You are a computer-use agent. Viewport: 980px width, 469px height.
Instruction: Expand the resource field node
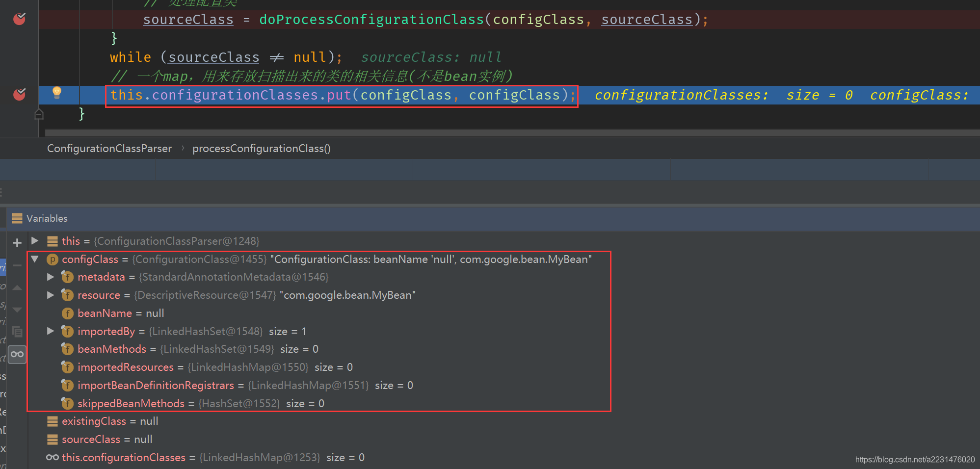coord(51,295)
